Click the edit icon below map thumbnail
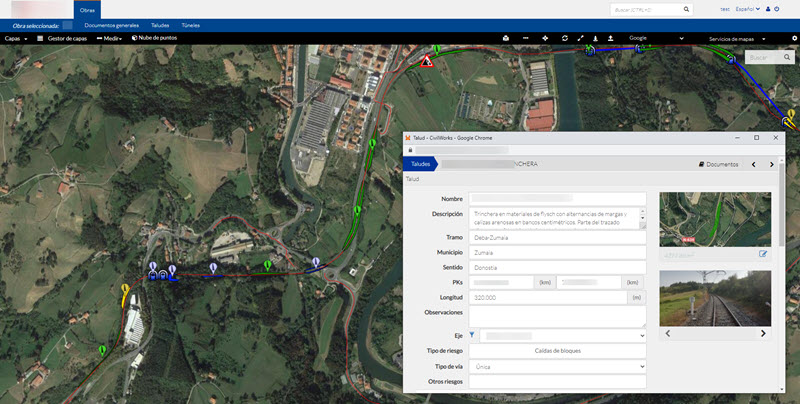The height and width of the screenshot is (404, 800). pyautogui.click(x=764, y=254)
